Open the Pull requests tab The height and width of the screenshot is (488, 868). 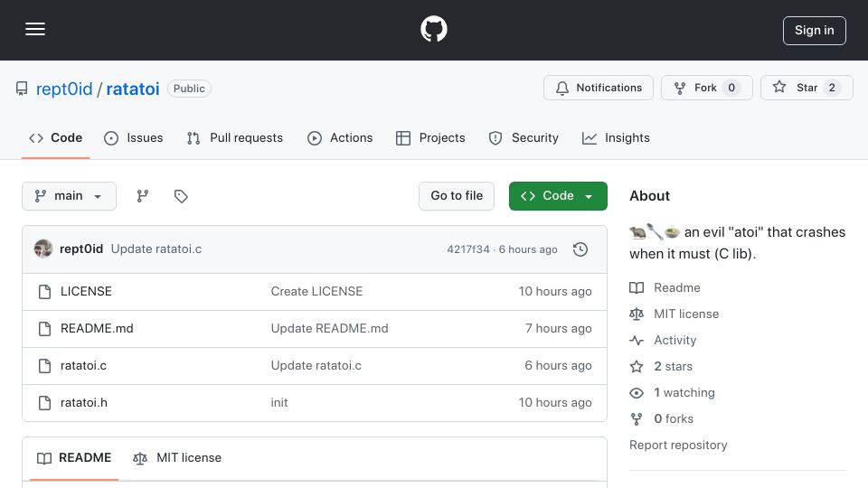coord(235,137)
